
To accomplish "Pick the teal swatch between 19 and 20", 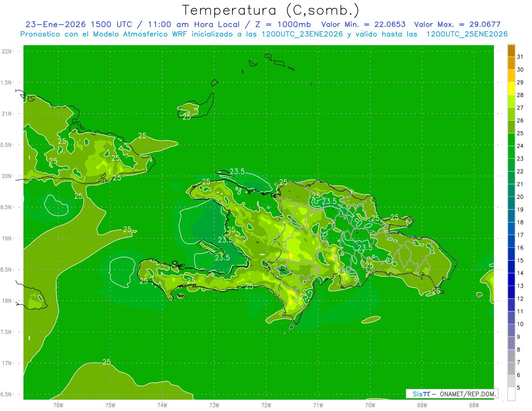I will pyautogui.click(x=511, y=204).
